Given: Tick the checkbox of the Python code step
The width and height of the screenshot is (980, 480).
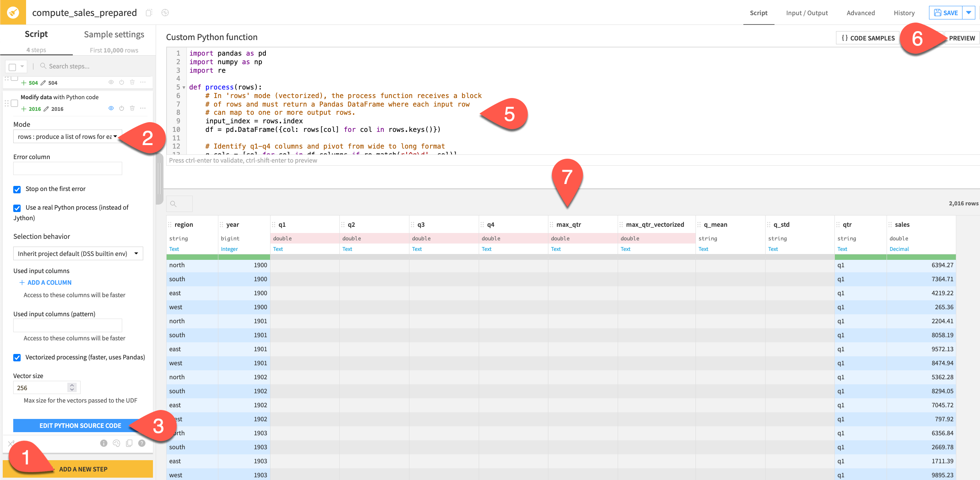Looking at the screenshot, I should coord(14,103).
